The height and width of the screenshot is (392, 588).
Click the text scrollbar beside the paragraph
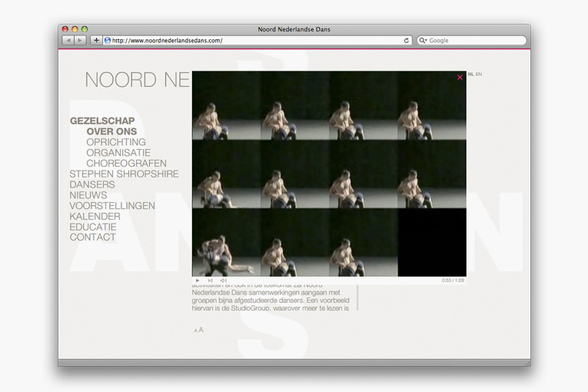[357, 298]
